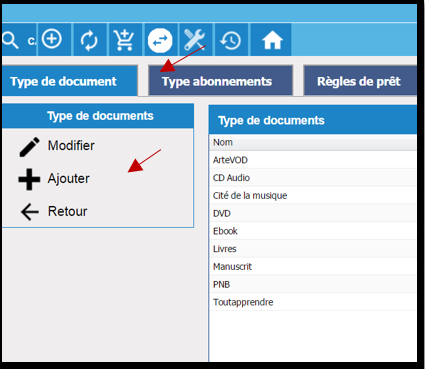Select the ArteVOD row
The image size is (425, 369).
313,160
